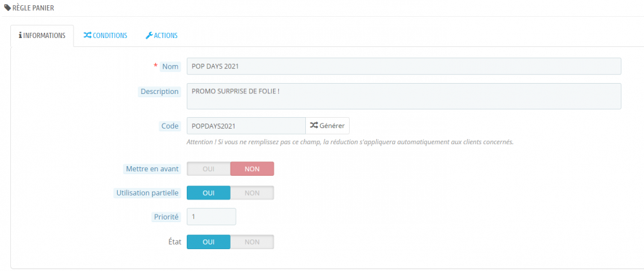Click the Priorité label
This screenshot has width=644, height=271.
166,217
